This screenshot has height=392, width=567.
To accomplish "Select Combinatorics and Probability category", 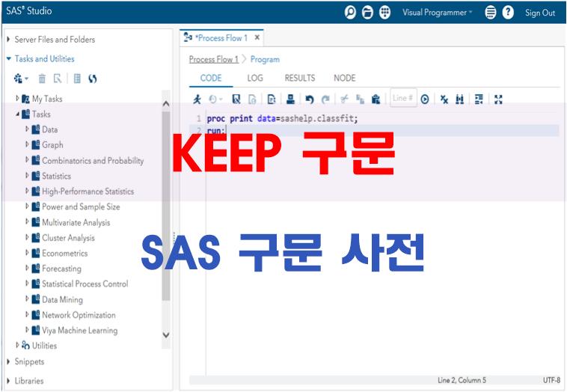I will [x=93, y=161].
